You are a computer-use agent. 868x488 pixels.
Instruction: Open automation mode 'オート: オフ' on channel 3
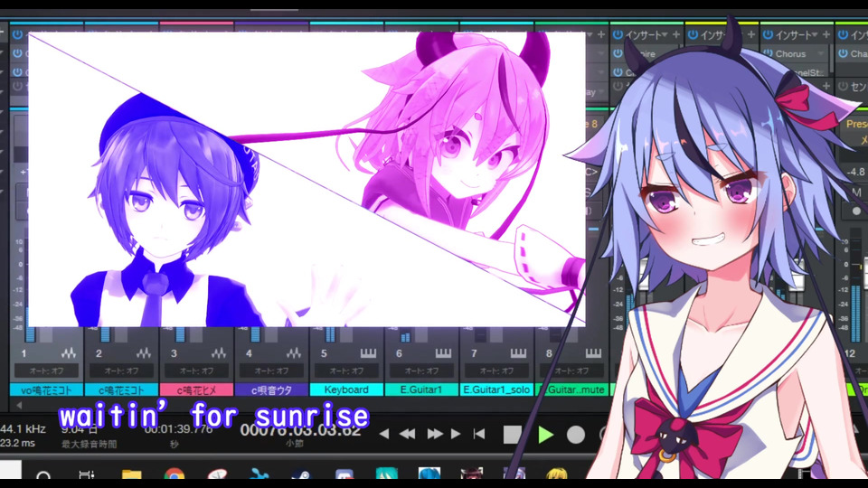point(196,371)
